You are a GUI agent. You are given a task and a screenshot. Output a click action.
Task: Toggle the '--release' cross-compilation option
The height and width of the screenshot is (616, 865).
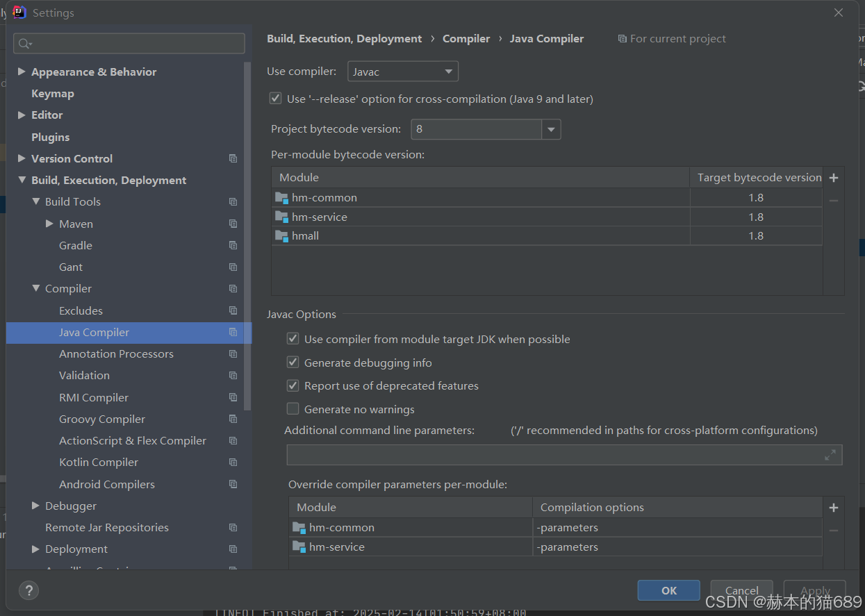[276, 99]
